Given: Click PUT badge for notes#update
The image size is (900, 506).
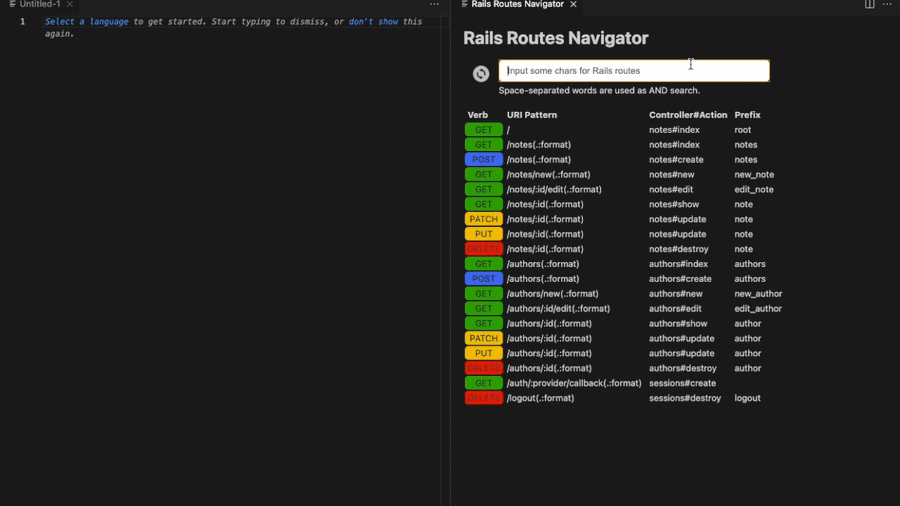Looking at the screenshot, I should coord(483,234).
